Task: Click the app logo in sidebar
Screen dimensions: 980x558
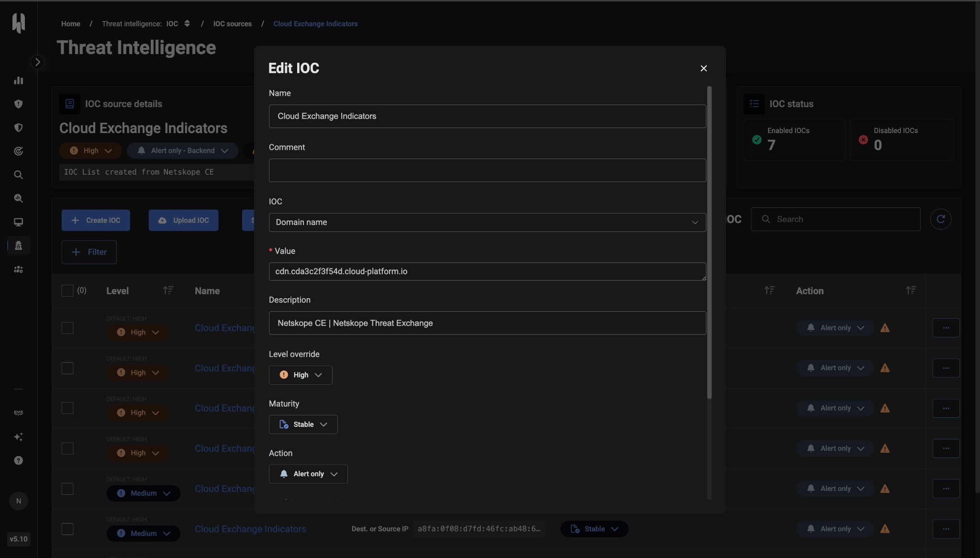Action: 19,22
